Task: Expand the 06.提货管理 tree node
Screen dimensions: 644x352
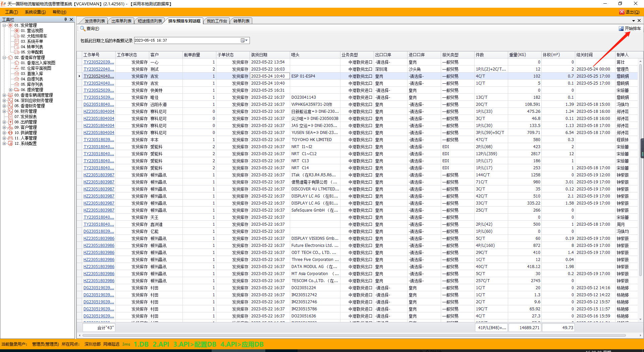Action: click(10, 90)
